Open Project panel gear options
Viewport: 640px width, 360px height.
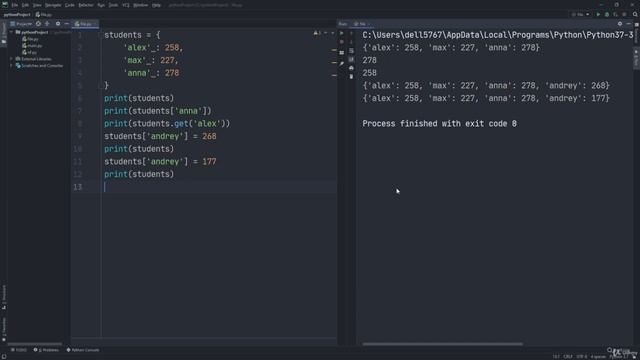[58, 24]
